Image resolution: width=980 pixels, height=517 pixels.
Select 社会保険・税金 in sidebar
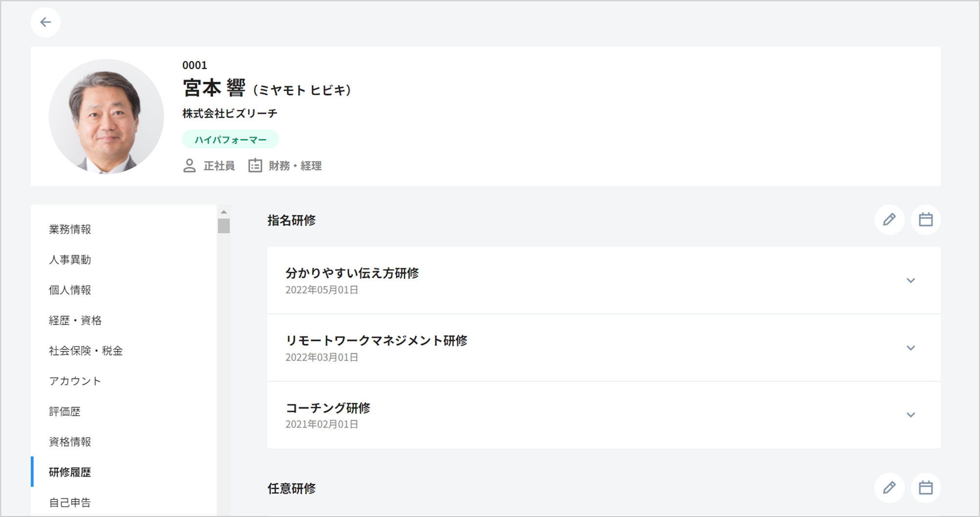(86, 351)
